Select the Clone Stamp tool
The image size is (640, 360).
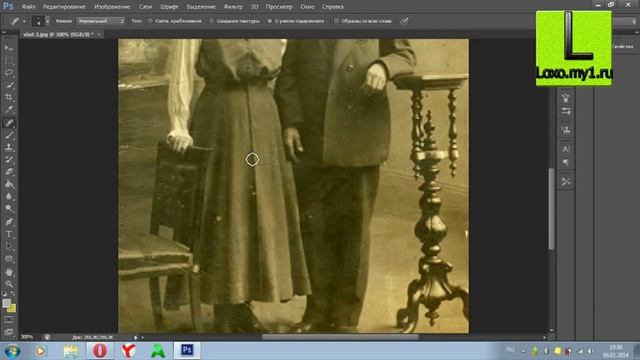[9, 147]
